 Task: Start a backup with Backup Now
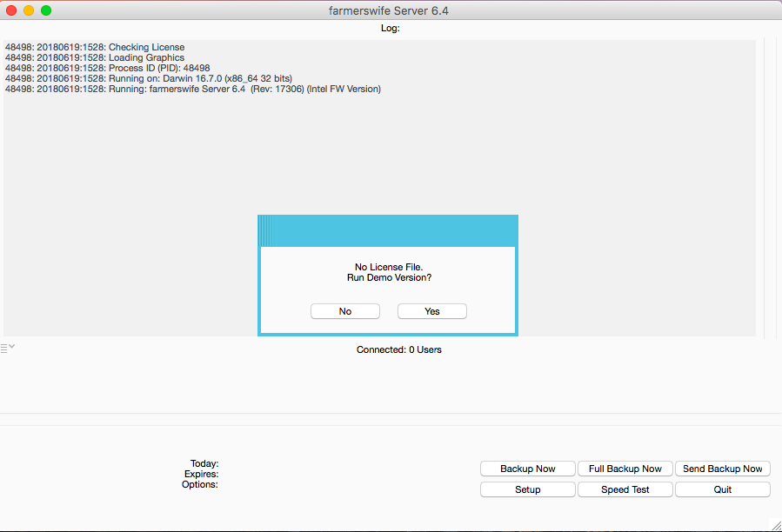[x=528, y=469]
